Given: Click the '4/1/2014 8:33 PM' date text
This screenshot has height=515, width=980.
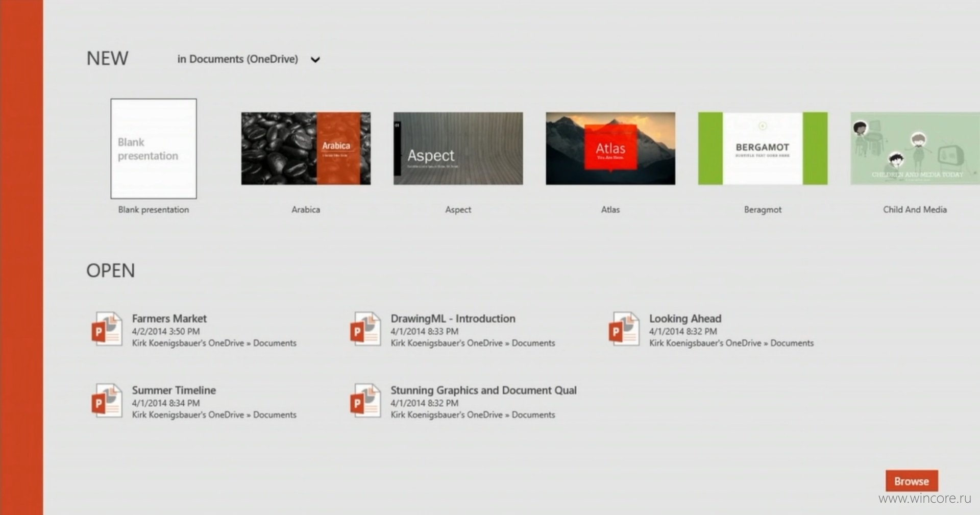Looking at the screenshot, I should [425, 331].
